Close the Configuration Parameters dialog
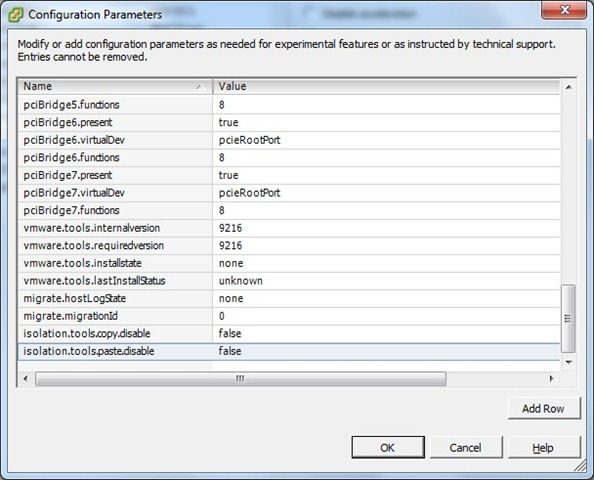The height and width of the screenshot is (480, 594). 564,10
